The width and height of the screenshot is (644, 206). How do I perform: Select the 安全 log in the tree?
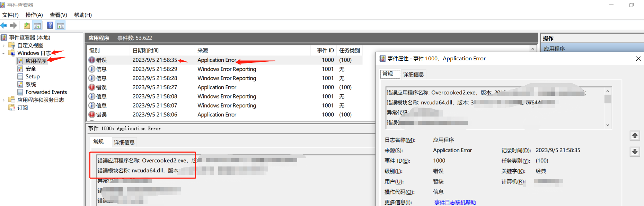30,69
